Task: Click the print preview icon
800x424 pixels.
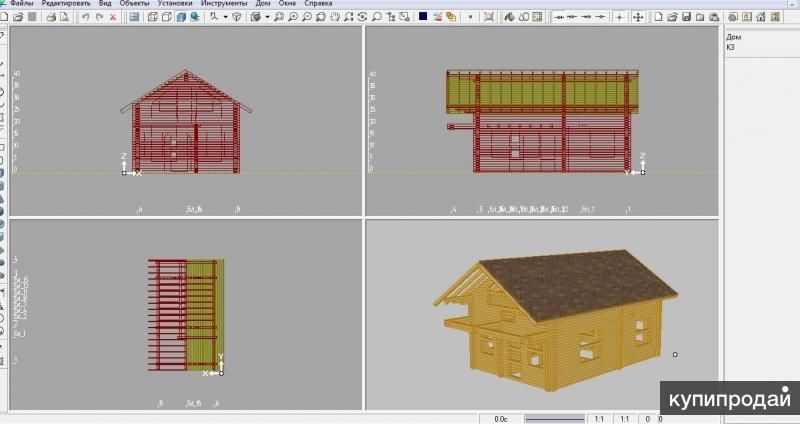Action: coord(64,17)
